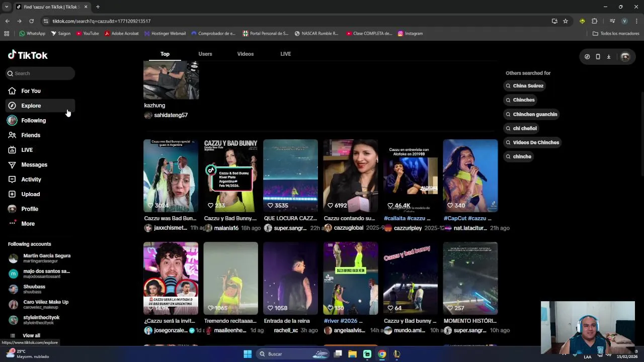Open the Following feed in sidebar
Screen dimensions: 644x362
[33, 121]
